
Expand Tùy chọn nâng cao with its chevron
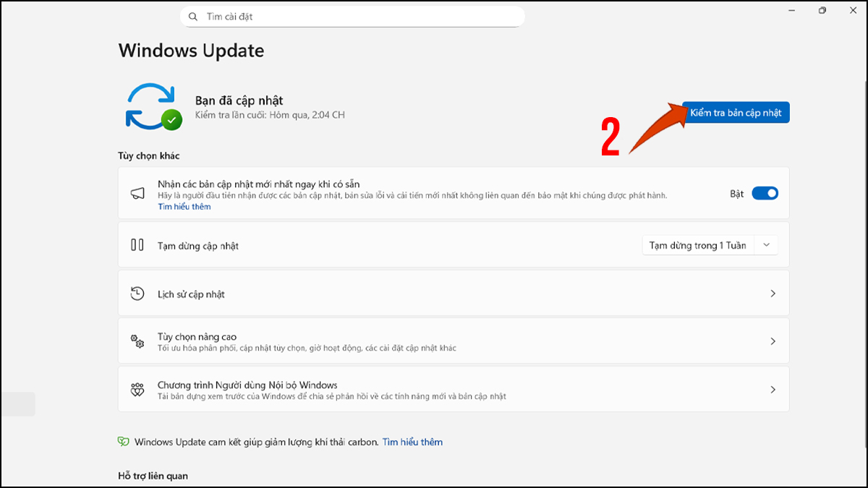(773, 341)
